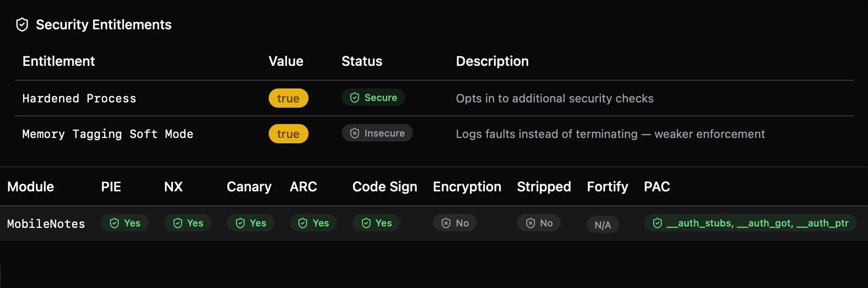Click the shield icon in the Canary Yes badge
The image size is (868, 288).
pyautogui.click(x=240, y=223)
